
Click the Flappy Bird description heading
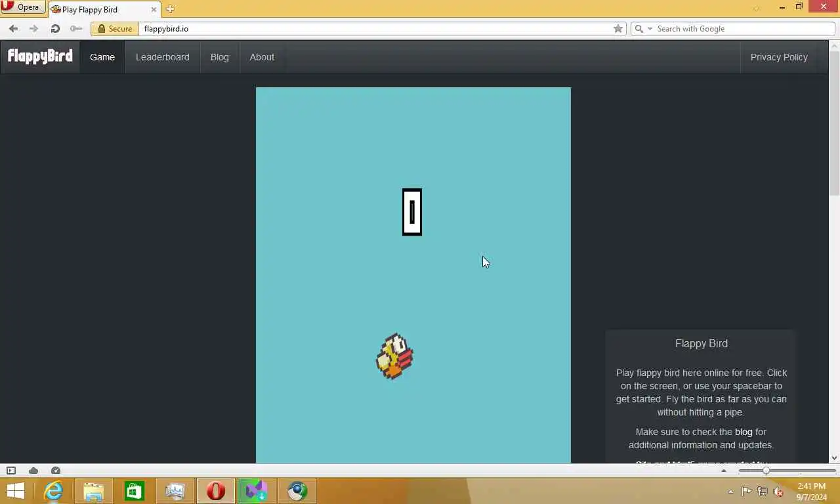tap(702, 343)
